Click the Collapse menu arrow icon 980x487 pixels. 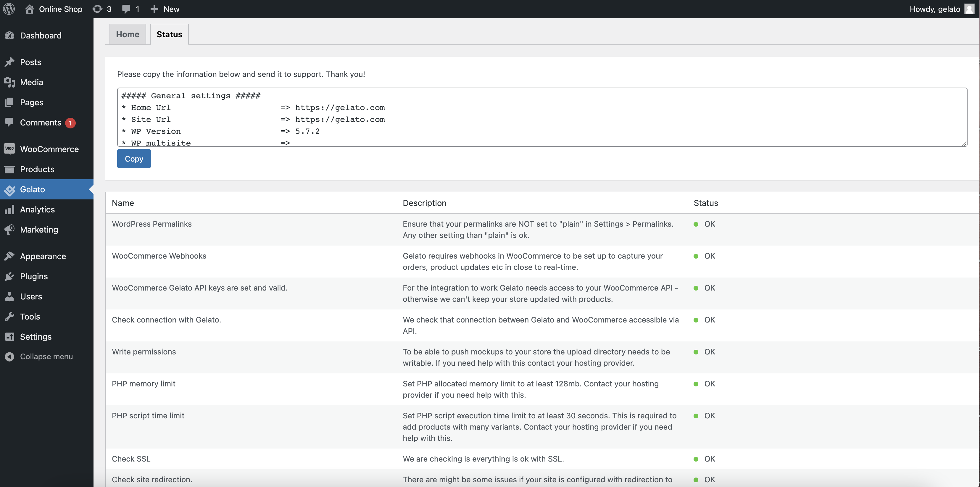pyautogui.click(x=9, y=357)
